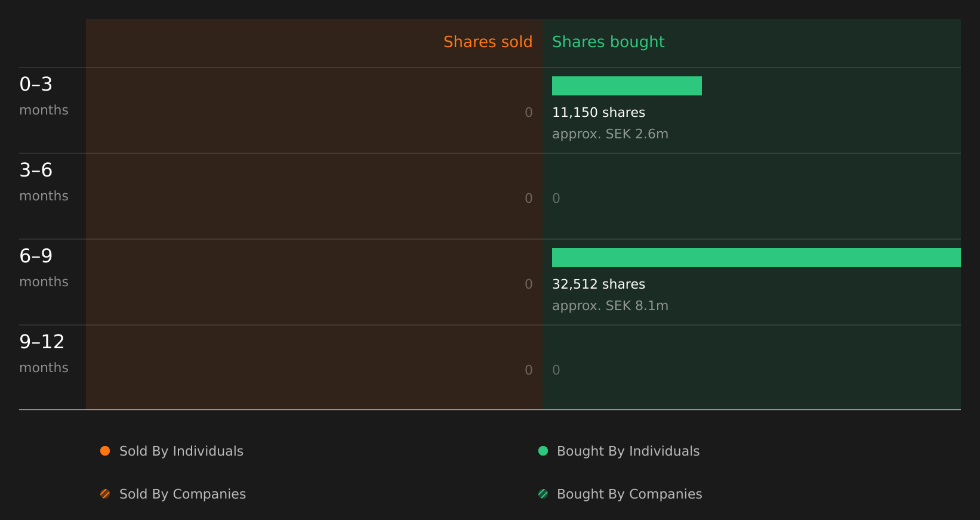
Task: Click the approx. SEK 2.6m text
Action: (610, 134)
